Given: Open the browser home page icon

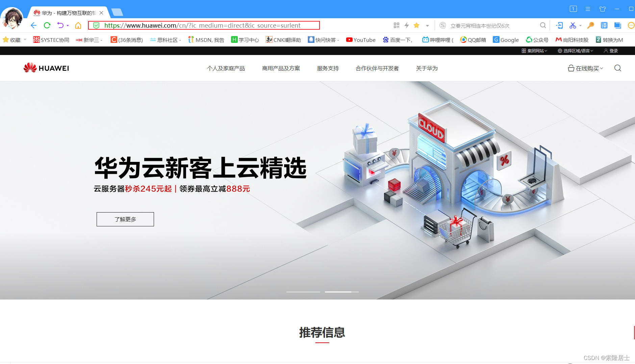Looking at the screenshot, I should coord(78,25).
